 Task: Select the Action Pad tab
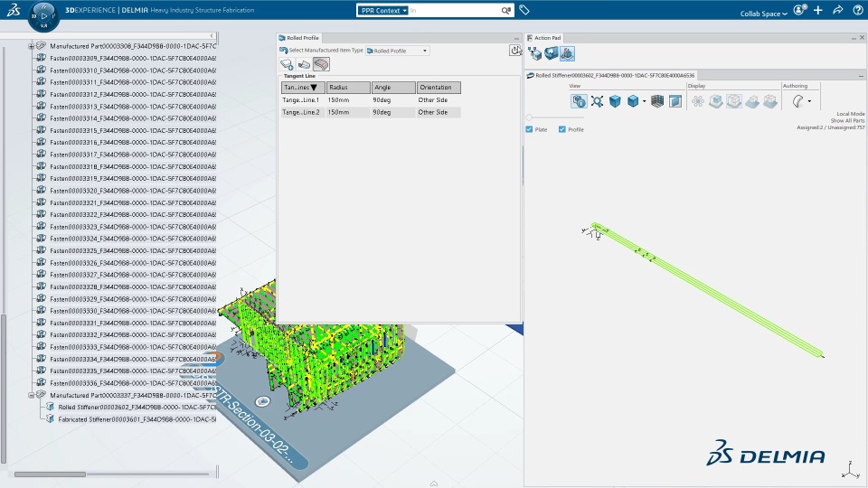[543, 38]
